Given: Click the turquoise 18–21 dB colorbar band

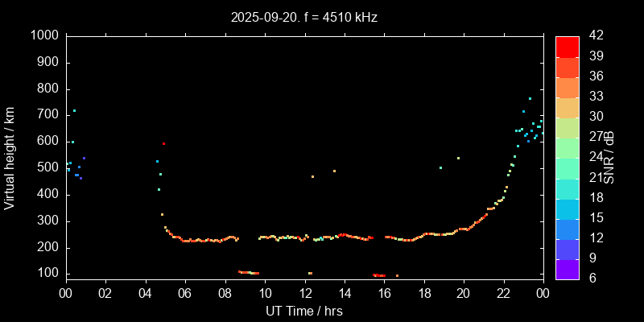Looking at the screenshot, I should (567, 188).
